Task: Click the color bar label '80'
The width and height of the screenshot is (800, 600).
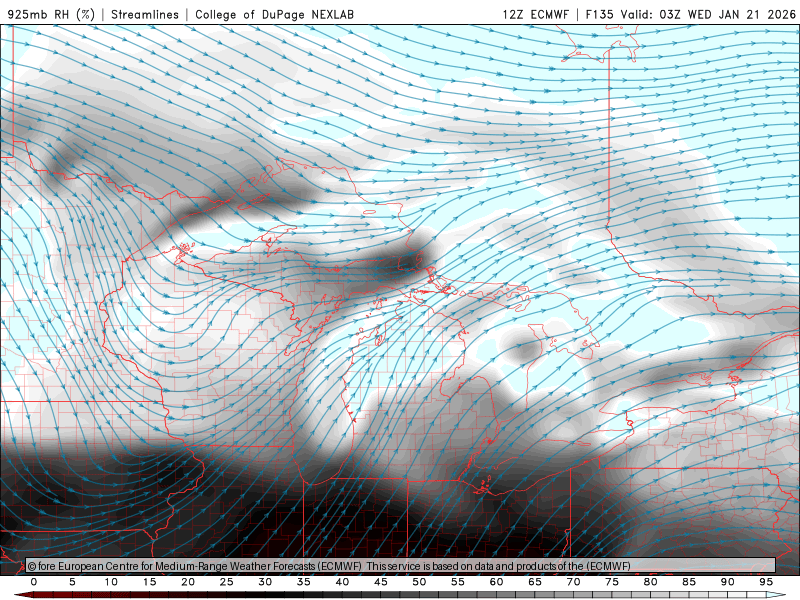Action: pos(650,582)
